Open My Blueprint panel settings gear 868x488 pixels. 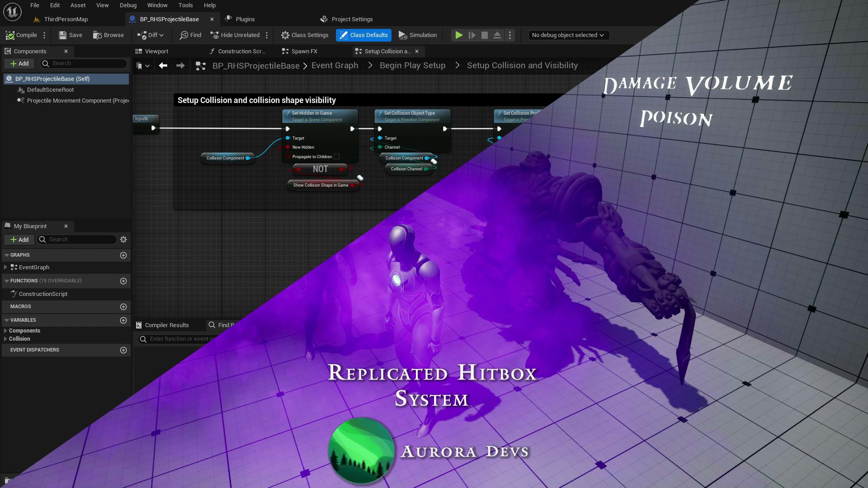pyautogui.click(x=123, y=239)
